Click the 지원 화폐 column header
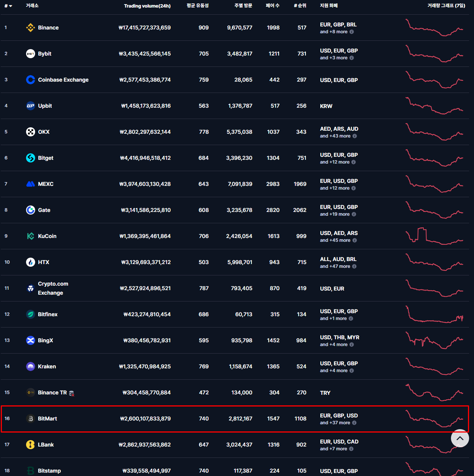Screen dimensions: 474x476 pos(329,6)
